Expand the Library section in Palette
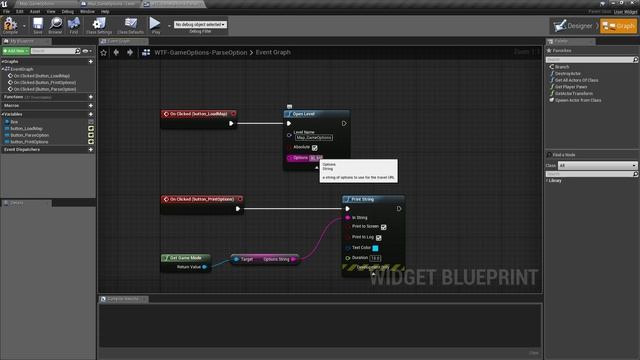 [548, 180]
